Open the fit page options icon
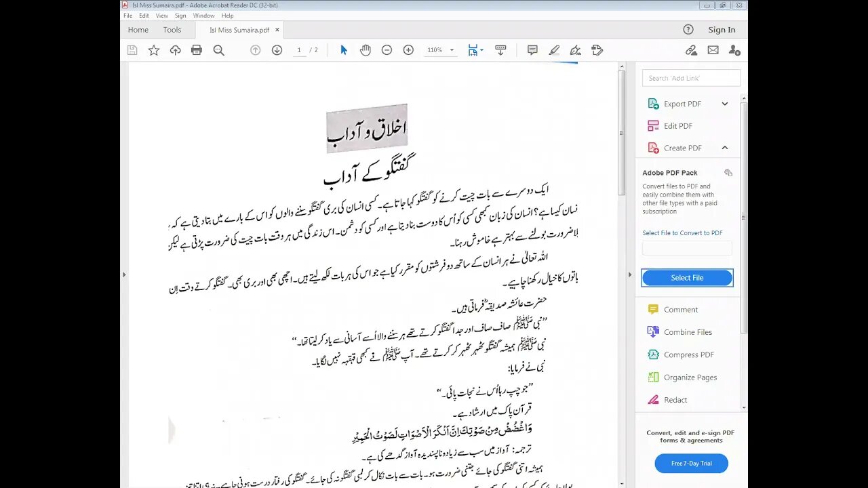The image size is (868, 488). click(x=473, y=50)
